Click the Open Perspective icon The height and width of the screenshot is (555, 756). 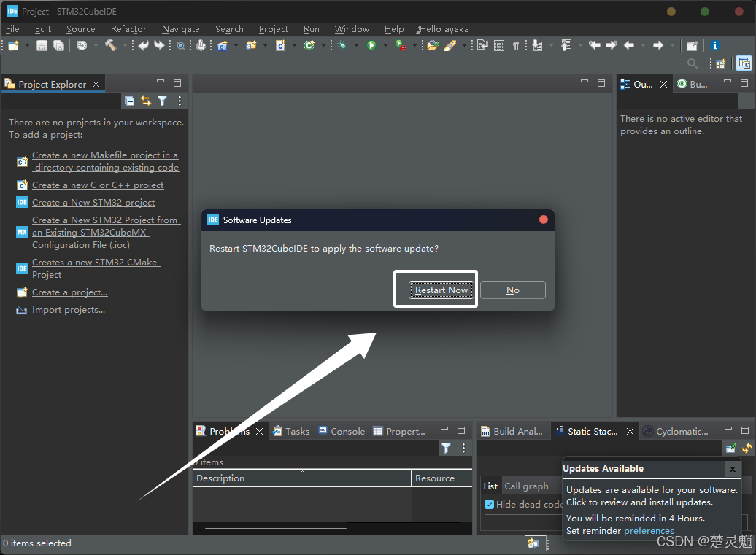[721, 63]
